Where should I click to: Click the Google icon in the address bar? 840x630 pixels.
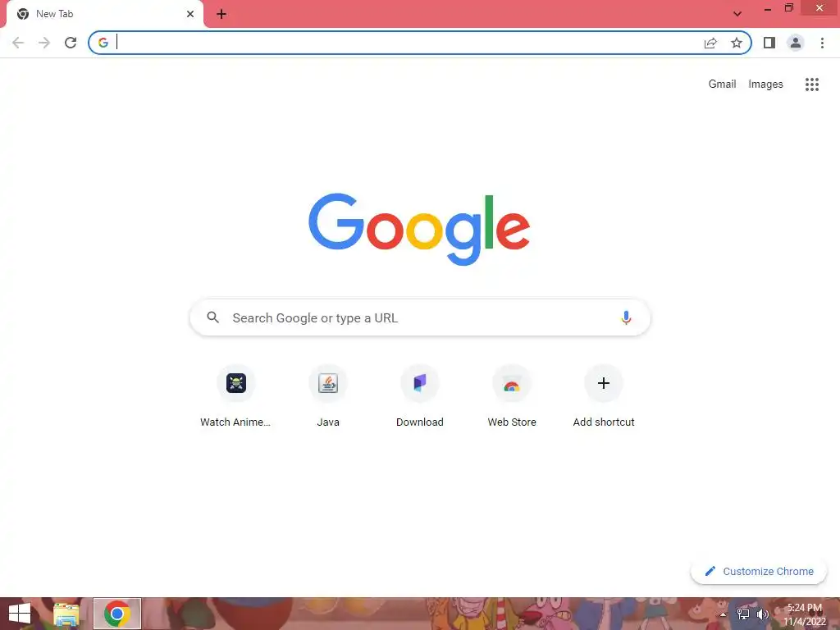pyautogui.click(x=103, y=43)
